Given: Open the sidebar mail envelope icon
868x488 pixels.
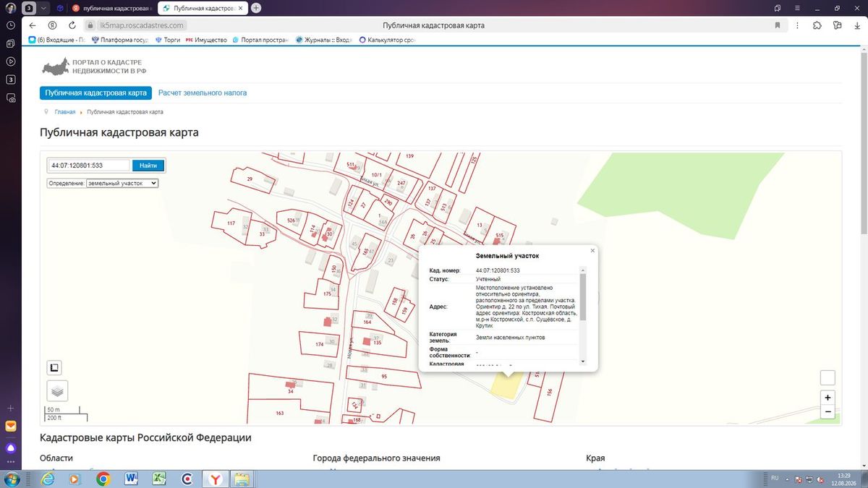Looking at the screenshot, I should click(11, 427).
